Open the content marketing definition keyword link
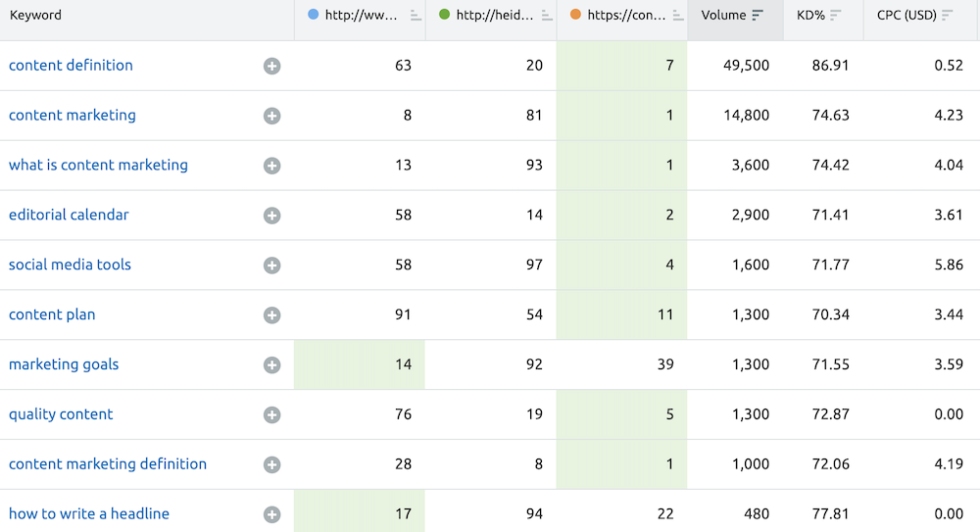 (x=108, y=463)
